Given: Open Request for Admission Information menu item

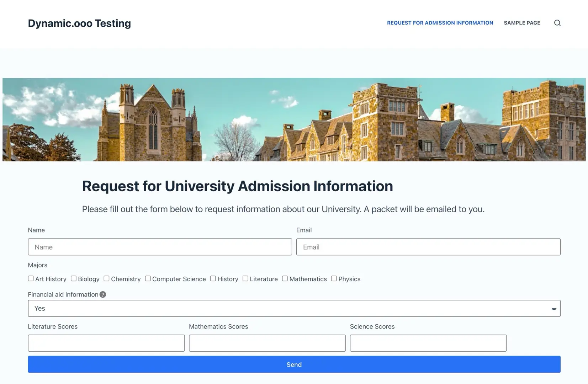Looking at the screenshot, I should (x=440, y=23).
